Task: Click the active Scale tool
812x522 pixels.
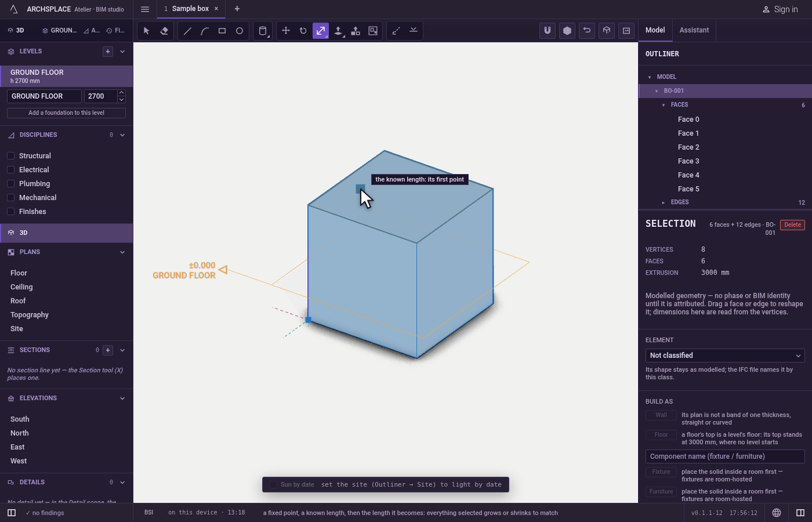Action: click(321, 31)
